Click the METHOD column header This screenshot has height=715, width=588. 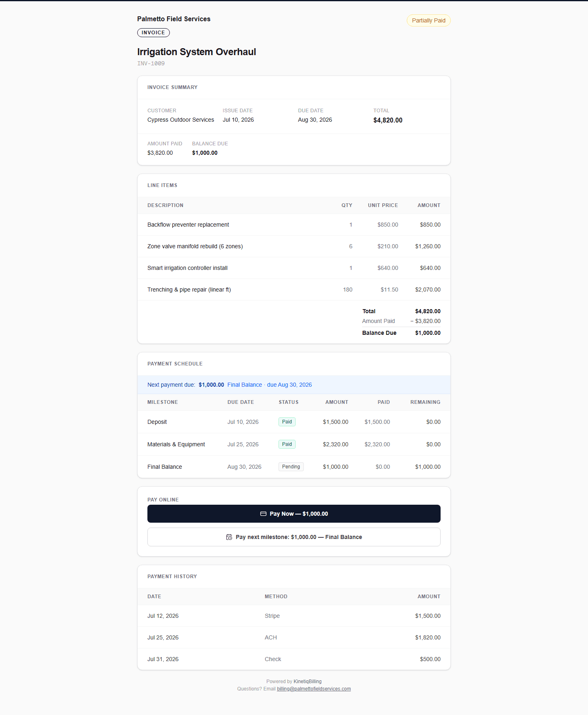[276, 597]
